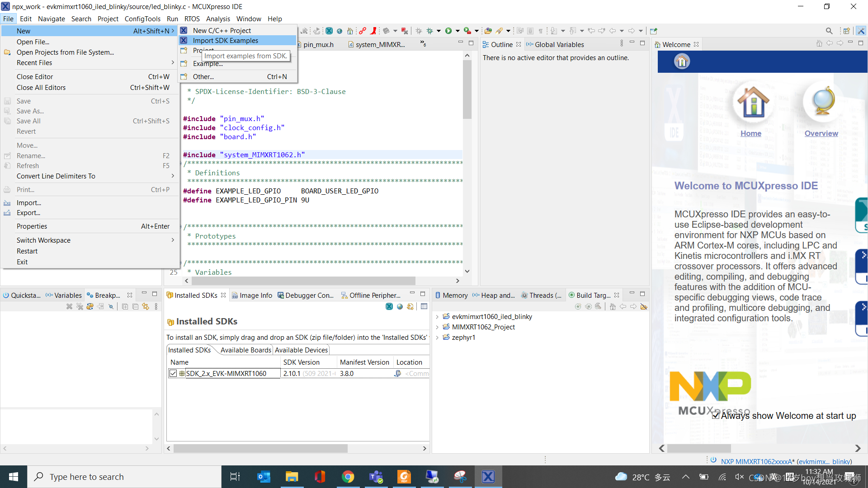Click the green Debug bug icon
Viewport: 868px width, 488px height.
pyautogui.click(x=429, y=31)
